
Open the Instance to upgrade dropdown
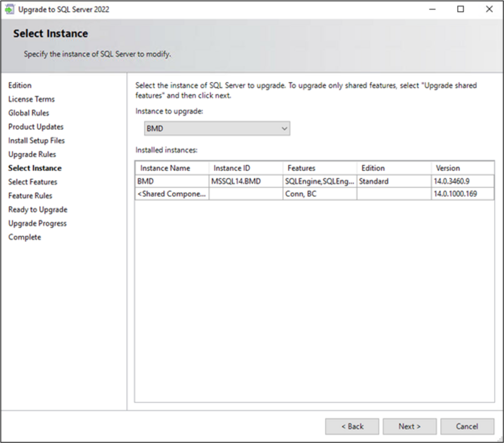[217, 129]
